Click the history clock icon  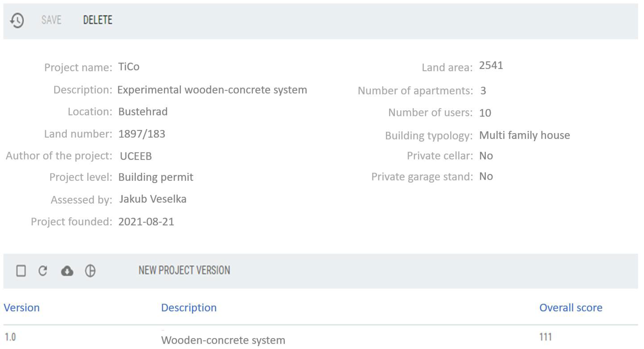click(x=17, y=20)
